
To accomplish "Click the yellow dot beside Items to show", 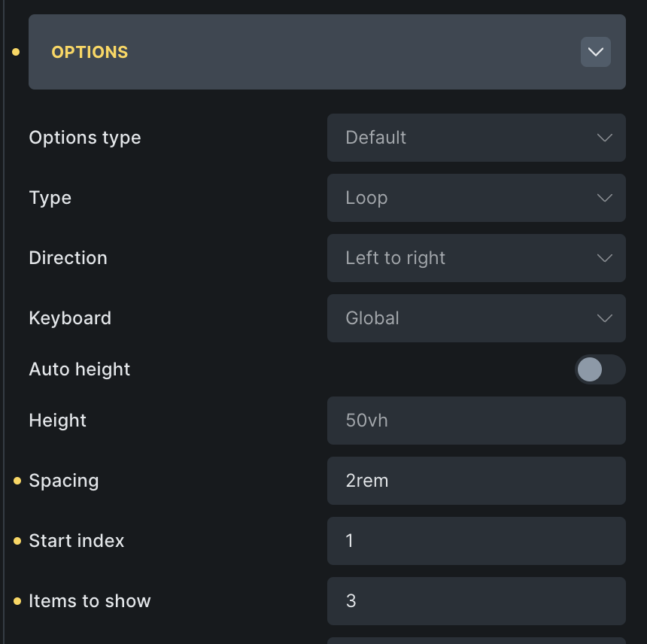I will pyautogui.click(x=17, y=601).
